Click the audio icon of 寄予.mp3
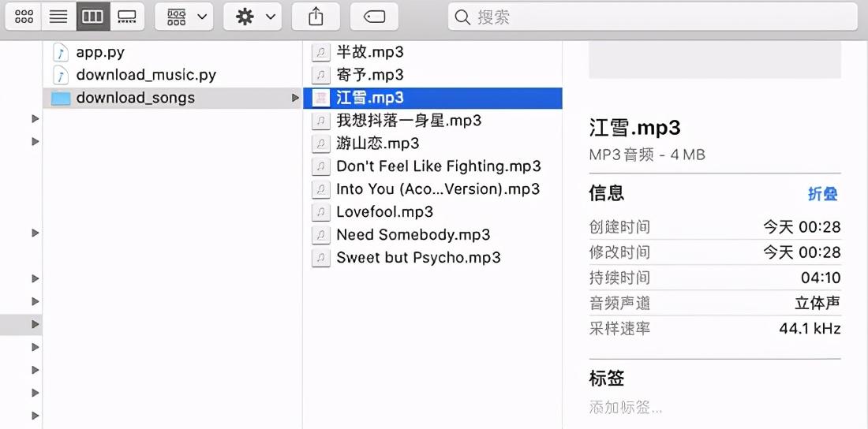The image size is (868, 429). tap(320, 75)
